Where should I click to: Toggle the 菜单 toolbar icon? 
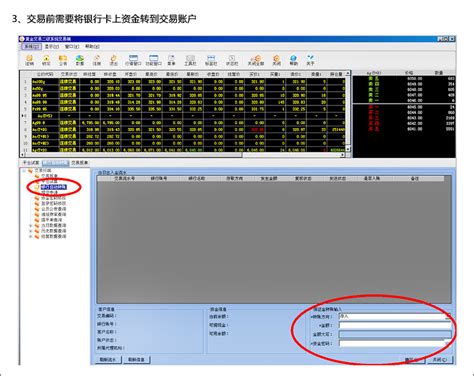tap(171, 60)
